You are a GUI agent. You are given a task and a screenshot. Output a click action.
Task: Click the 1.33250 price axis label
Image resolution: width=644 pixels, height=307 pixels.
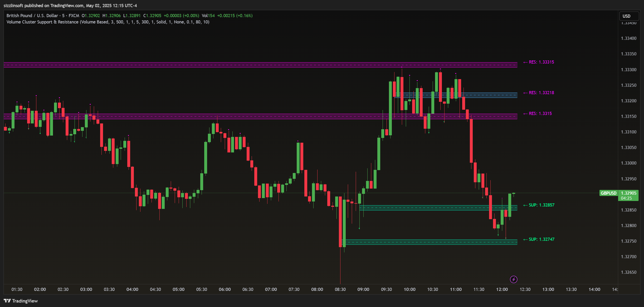click(x=628, y=85)
